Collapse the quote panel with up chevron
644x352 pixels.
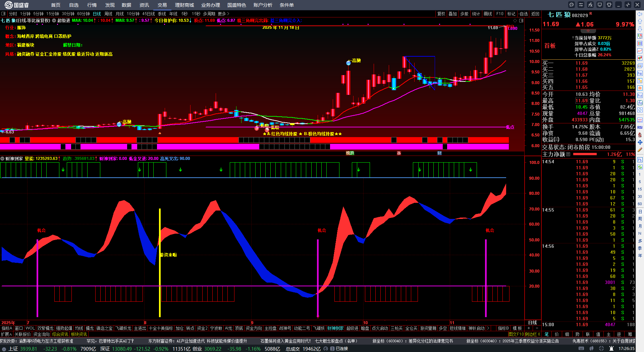pyautogui.click(x=588, y=31)
